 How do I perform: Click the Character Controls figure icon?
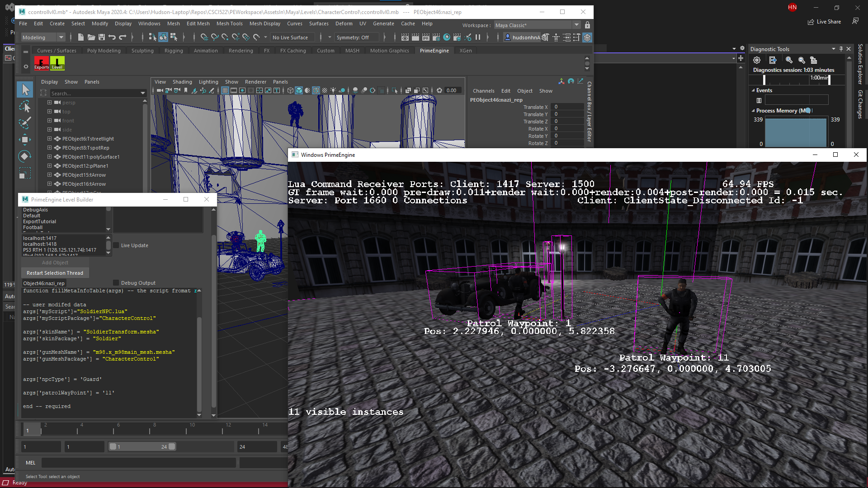[x=557, y=38]
